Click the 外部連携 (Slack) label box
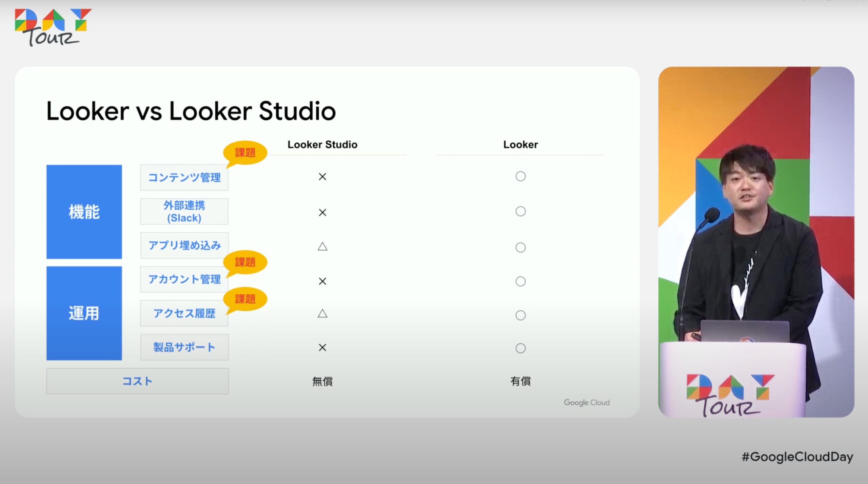The image size is (868, 484). 184,211
